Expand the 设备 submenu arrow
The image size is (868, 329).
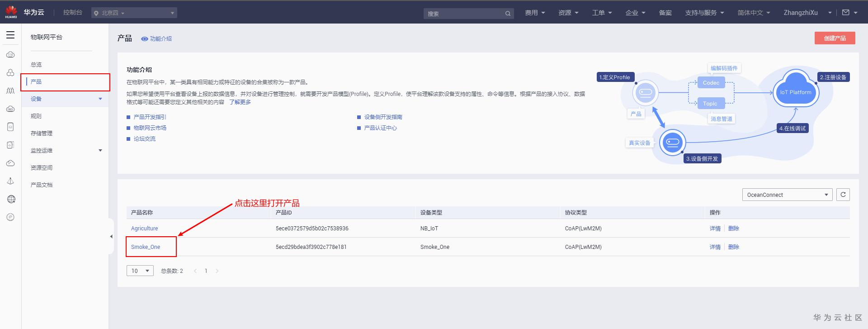click(x=100, y=99)
